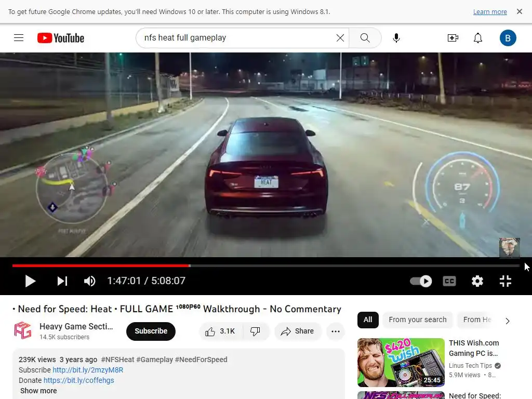
Task: Open Heavy Game Section channel avatar
Action: tap(23, 330)
